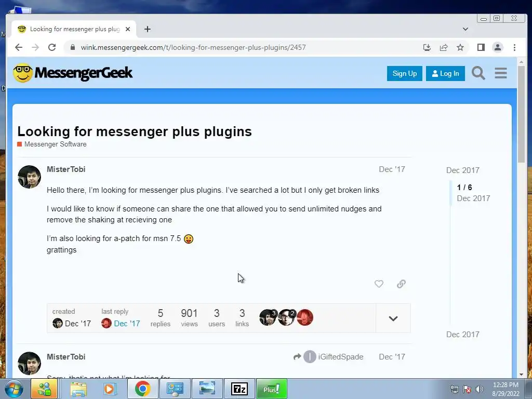Click the topic title heading
The image size is (532, 399).
[135, 131]
